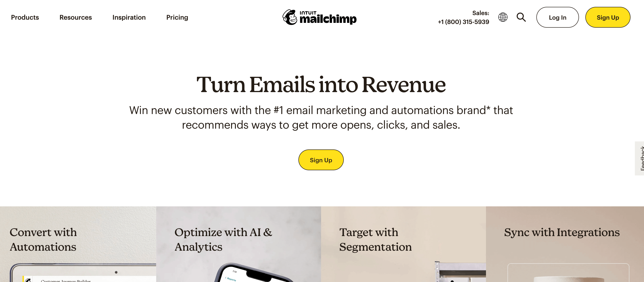This screenshot has height=282, width=644.
Task: Click the globe language icon
Action: (503, 17)
